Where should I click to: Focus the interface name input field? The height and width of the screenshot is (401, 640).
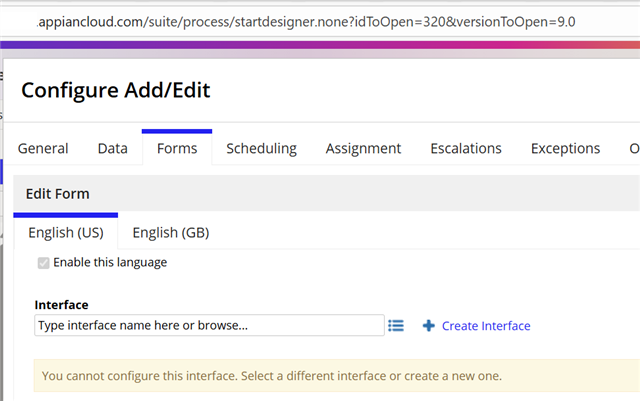(208, 325)
